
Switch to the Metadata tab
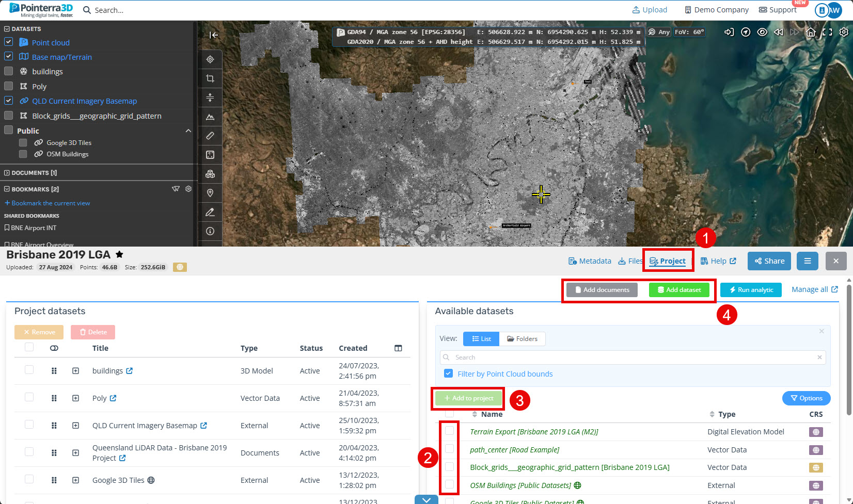coord(590,261)
